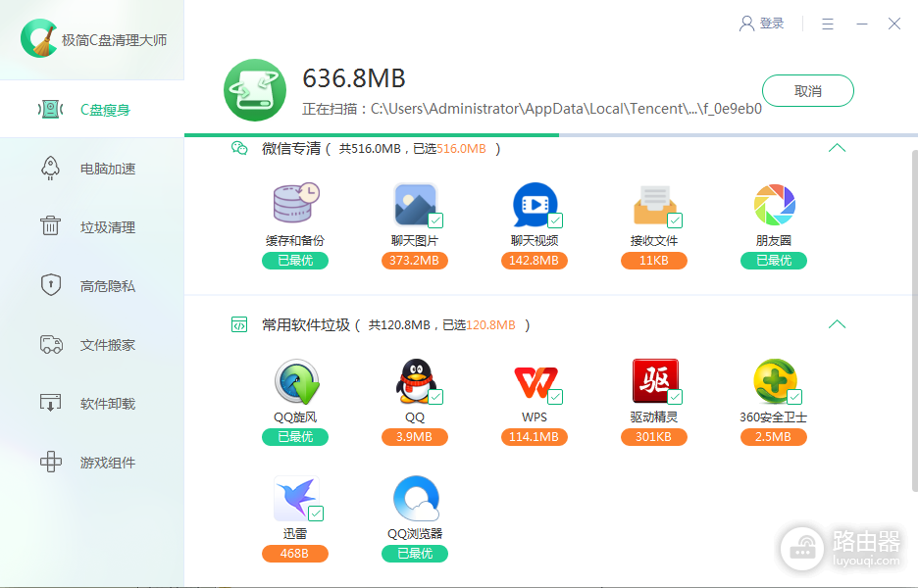Click the truck icon for 文件搬家
This screenshot has height=588, width=918.
pos(51,345)
